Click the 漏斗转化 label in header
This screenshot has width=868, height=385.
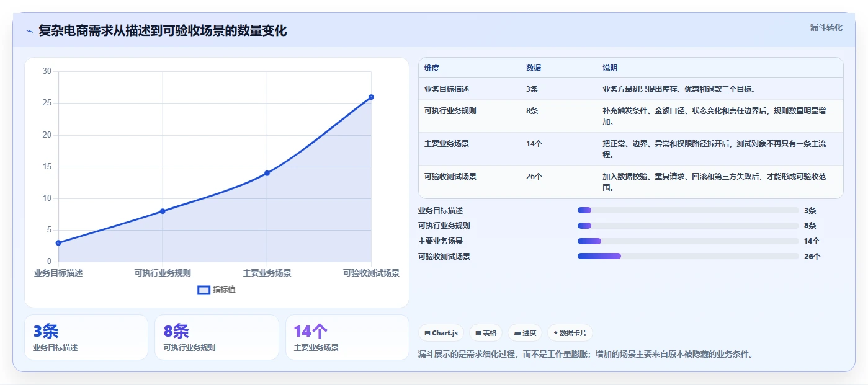pos(826,27)
